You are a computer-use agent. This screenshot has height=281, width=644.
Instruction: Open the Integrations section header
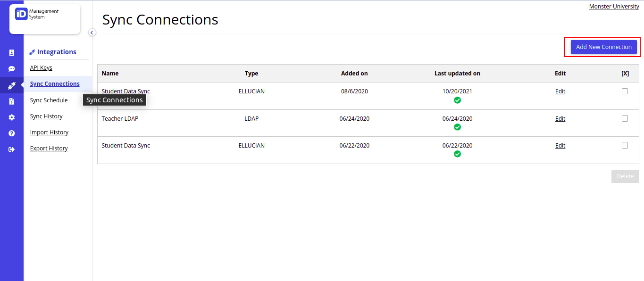53,51
